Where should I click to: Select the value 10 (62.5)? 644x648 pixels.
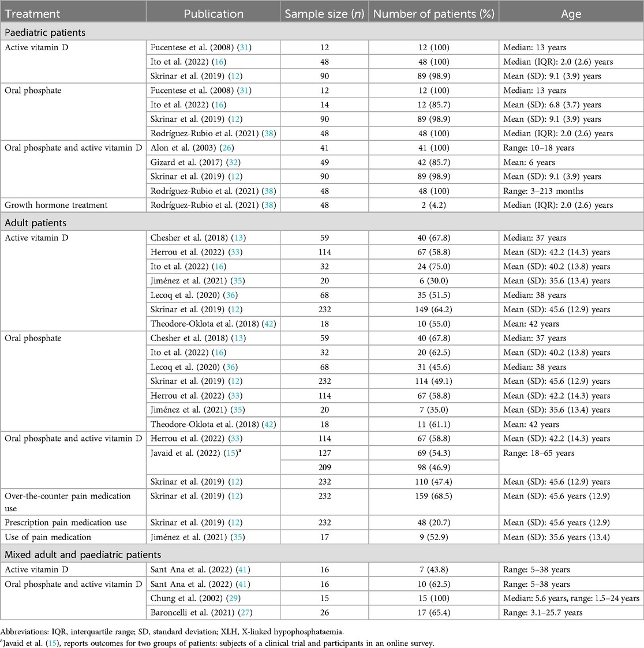pos(433,585)
